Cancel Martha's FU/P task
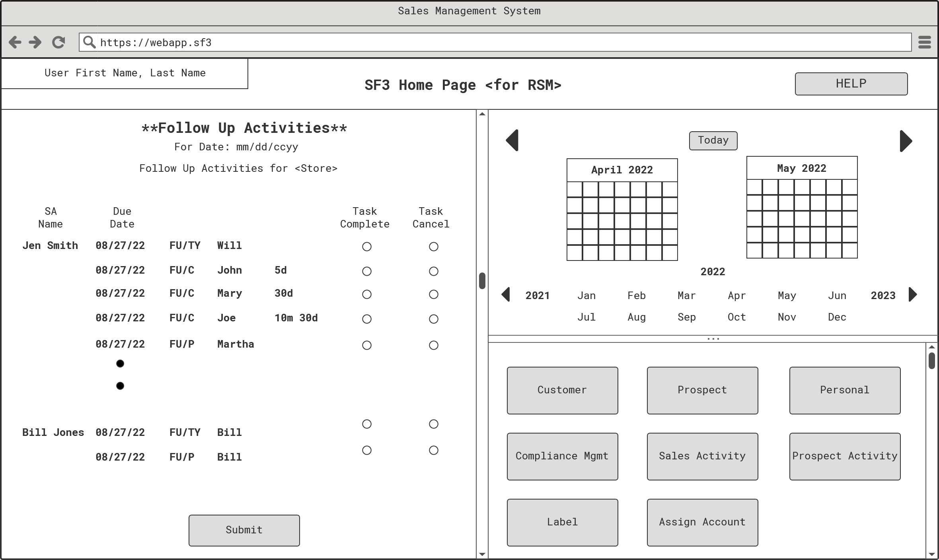 tap(433, 345)
